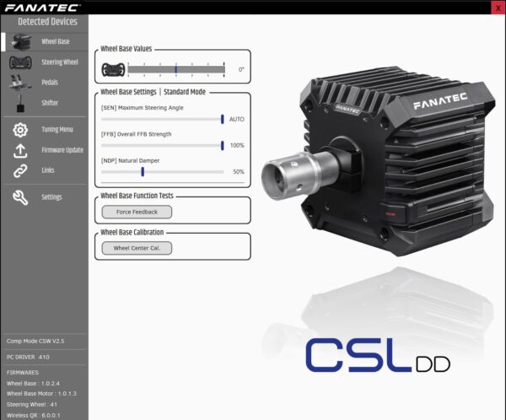The height and width of the screenshot is (420, 506).
Task: Click the steering wheel icon in Wheel Base Values
Action: (113, 69)
